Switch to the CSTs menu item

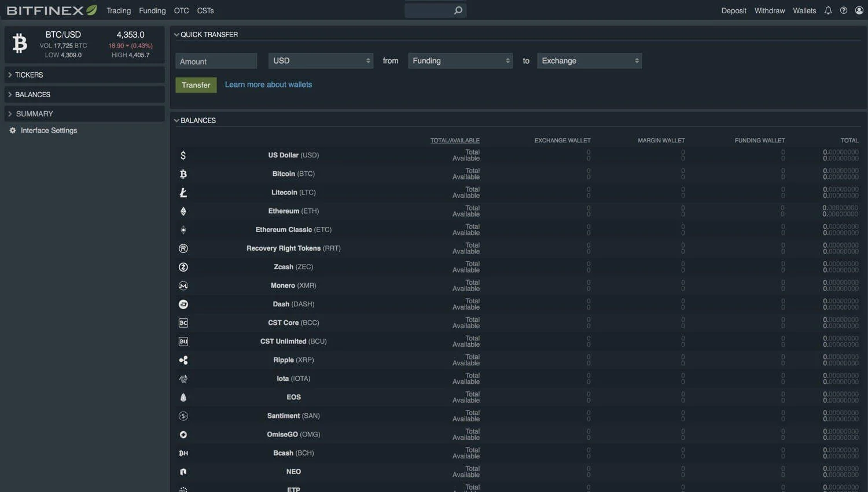tap(205, 10)
